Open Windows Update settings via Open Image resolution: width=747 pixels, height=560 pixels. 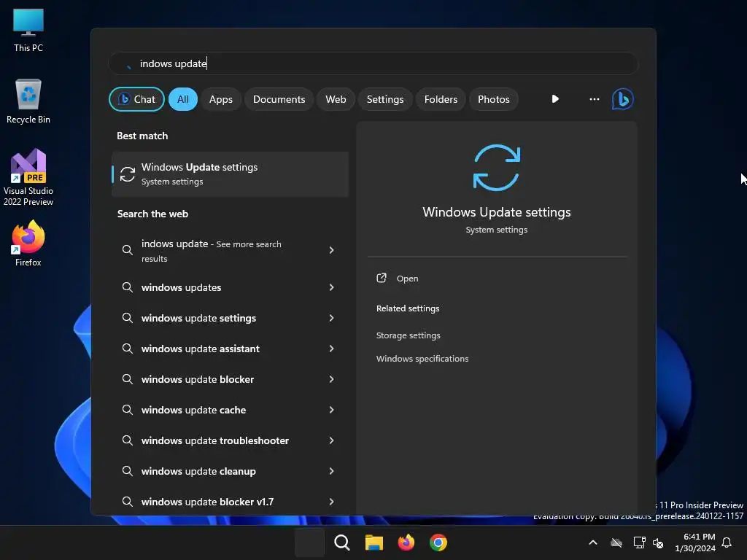click(x=407, y=279)
